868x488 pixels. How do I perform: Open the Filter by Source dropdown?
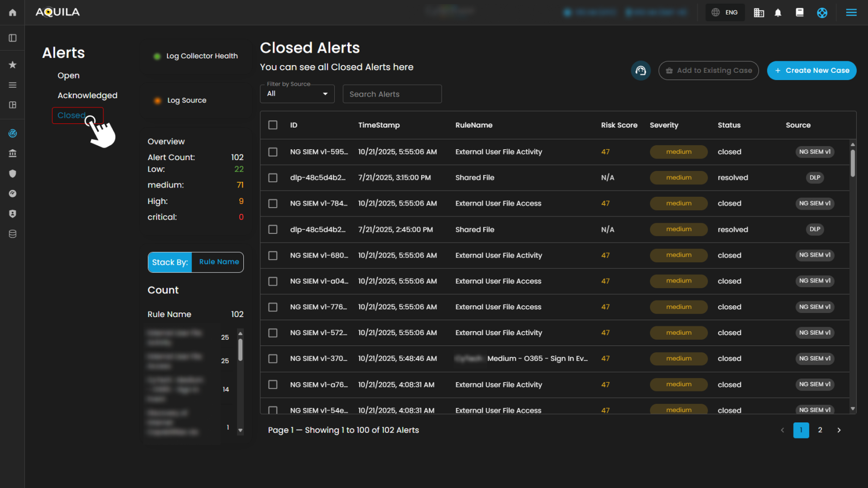point(297,94)
